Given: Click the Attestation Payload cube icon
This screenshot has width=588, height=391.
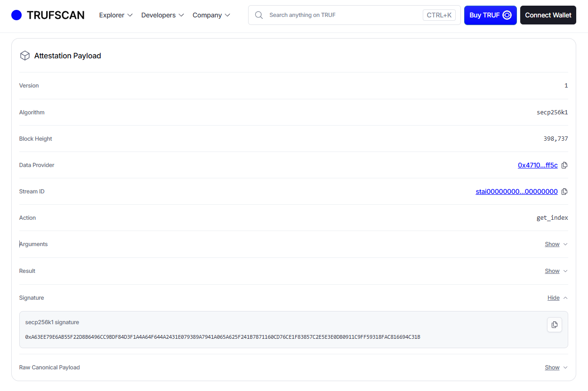Looking at the screenshot, I should point(24,55).
